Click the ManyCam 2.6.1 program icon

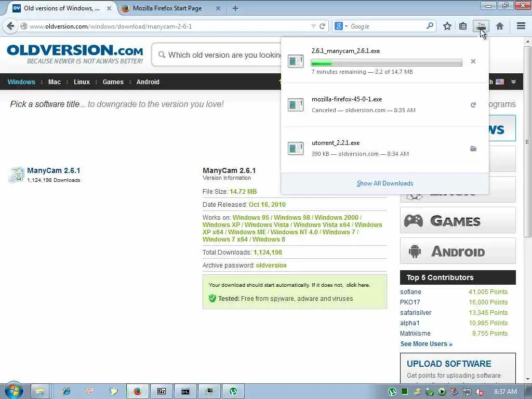(x=16, y=175)
